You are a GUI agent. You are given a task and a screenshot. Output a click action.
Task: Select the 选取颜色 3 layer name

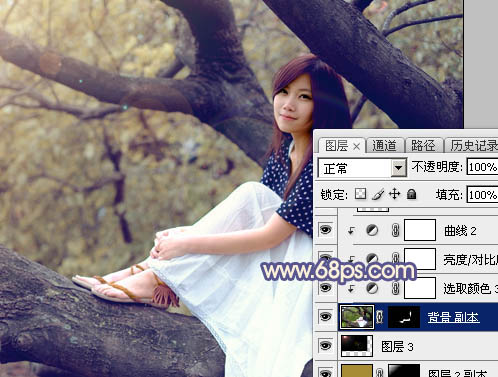(x=471, y=289)
